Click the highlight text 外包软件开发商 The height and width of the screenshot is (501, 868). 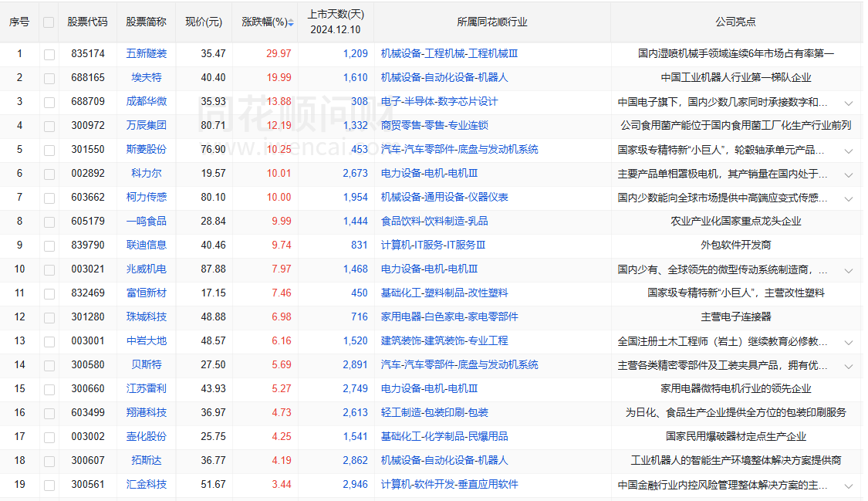[736, 245]
